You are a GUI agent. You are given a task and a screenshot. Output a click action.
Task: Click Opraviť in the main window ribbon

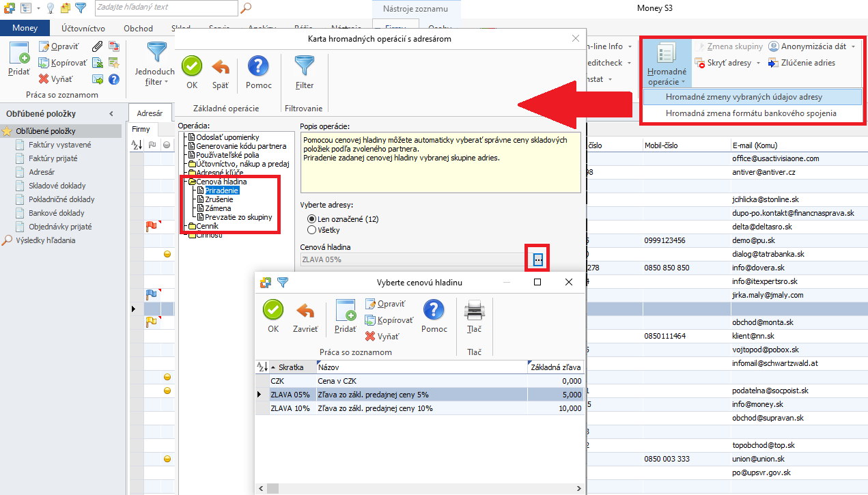tap(59, 46)
